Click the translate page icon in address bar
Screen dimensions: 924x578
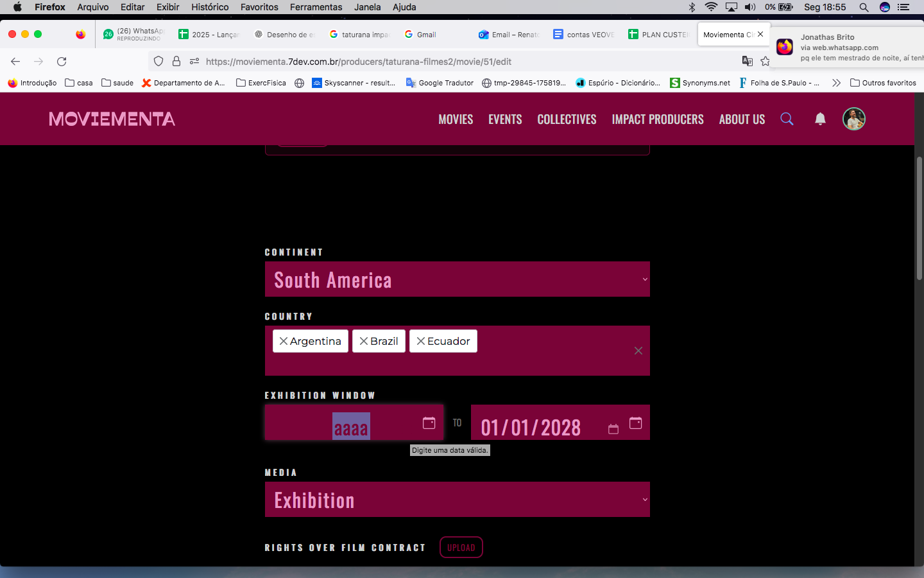[x=747, y=62]
